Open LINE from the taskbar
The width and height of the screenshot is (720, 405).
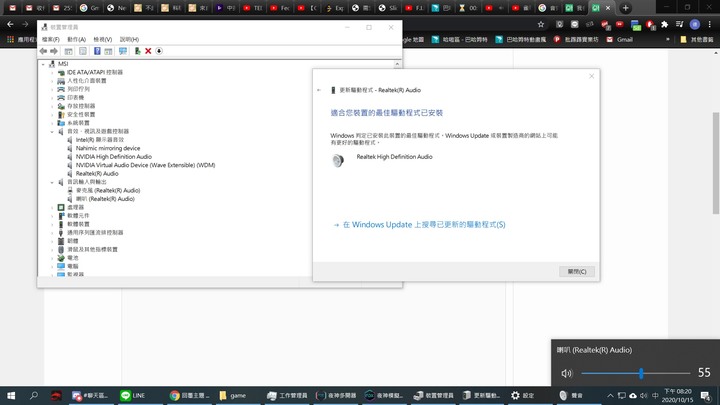click(134, 395)
